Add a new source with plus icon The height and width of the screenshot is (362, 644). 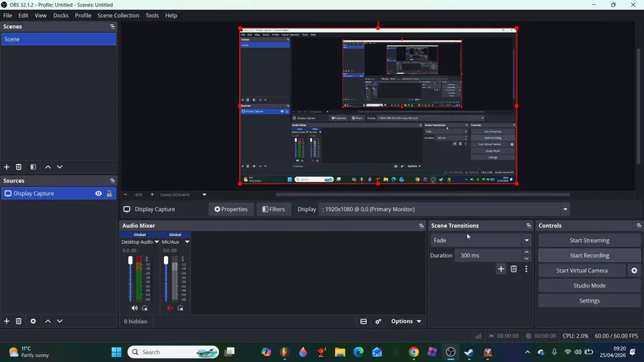click(6, 321)
